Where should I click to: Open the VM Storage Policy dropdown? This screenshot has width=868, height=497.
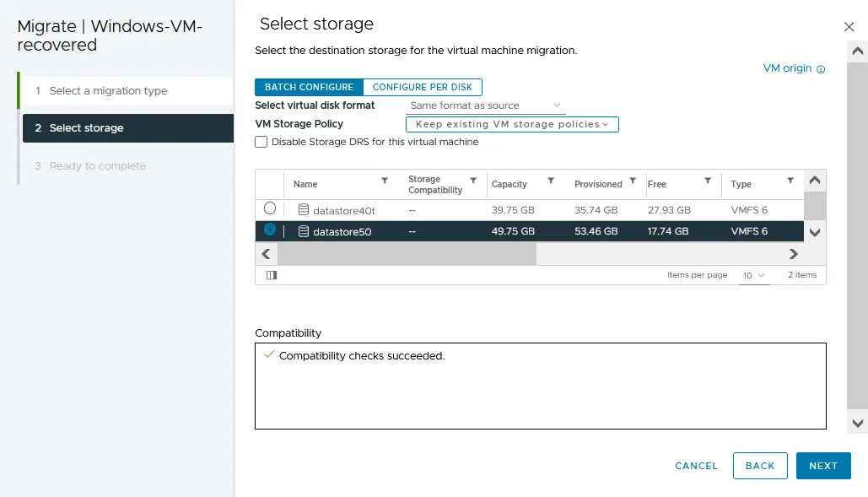pyautogui.click(x=512, y=124)
